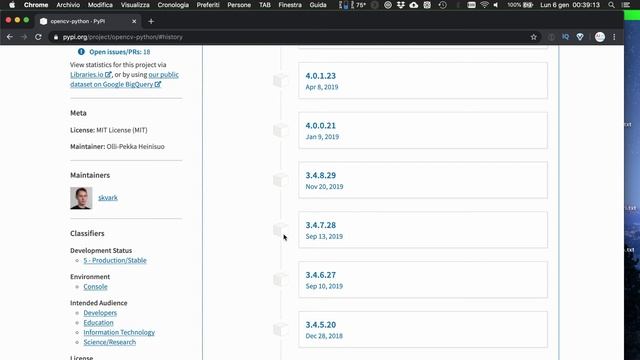The width and height of the screenshot is (640, 360).
Task: Open the Notification Center icon
Action: click(x=625, y=5)
